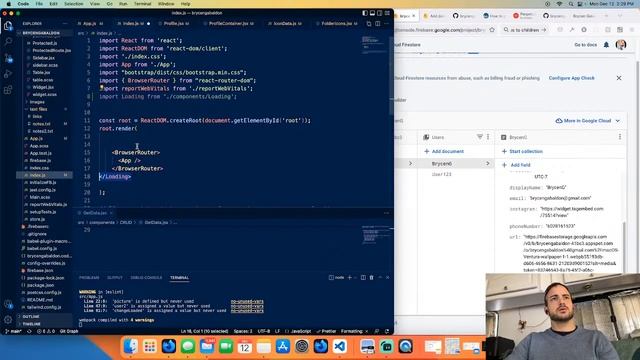Open the Explorer view in activity bar

(8, 26)
